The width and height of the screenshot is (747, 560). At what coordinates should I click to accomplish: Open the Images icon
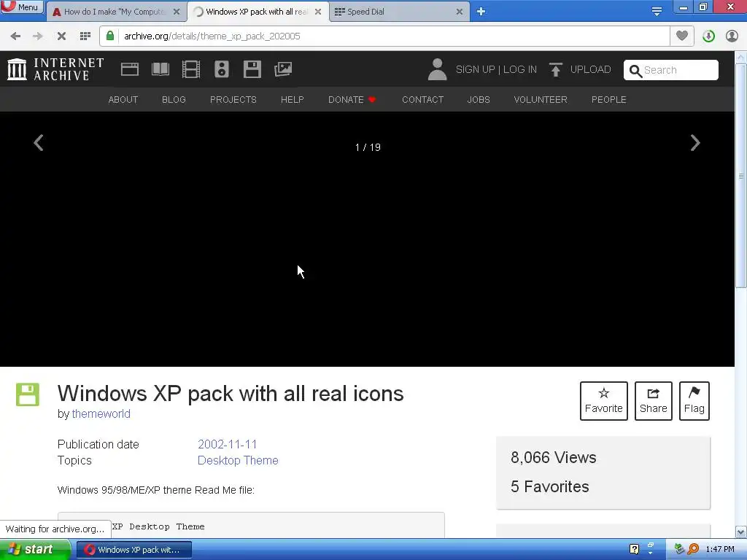283,69
